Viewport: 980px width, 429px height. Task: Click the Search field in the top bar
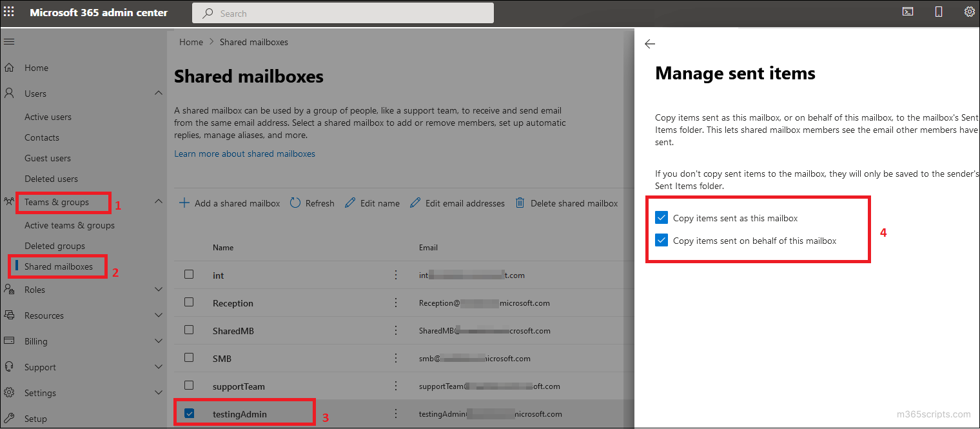[x=342, y=12]
